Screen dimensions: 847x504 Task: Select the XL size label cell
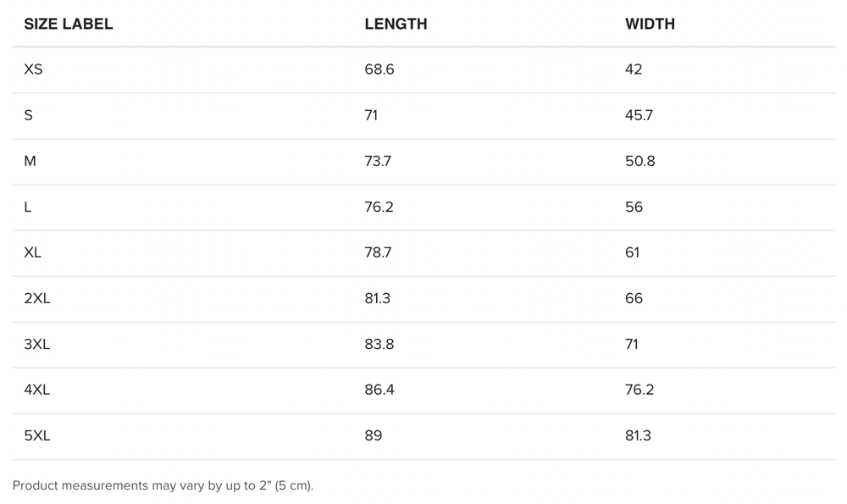pyautogui.click(x=33, y=252)
